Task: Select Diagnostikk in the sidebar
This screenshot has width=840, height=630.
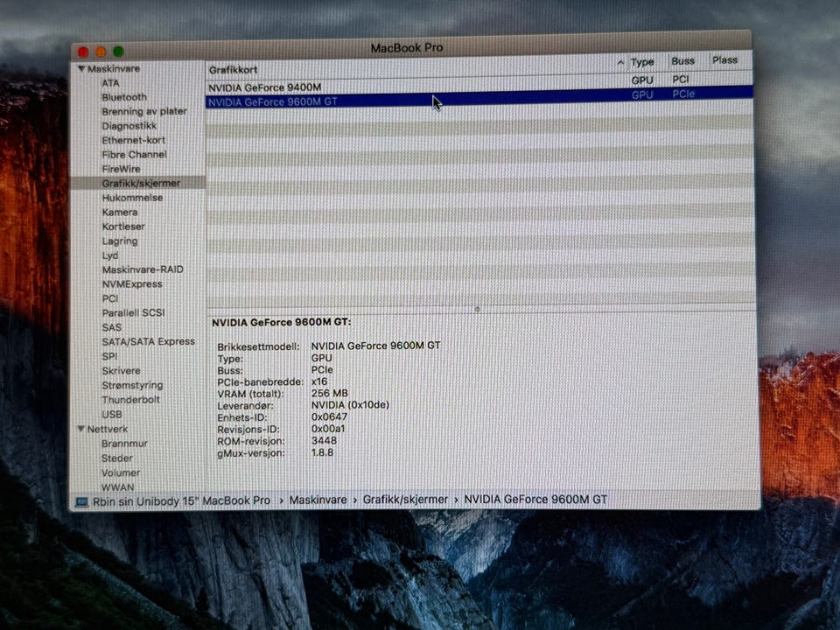Action: [129, 126]
